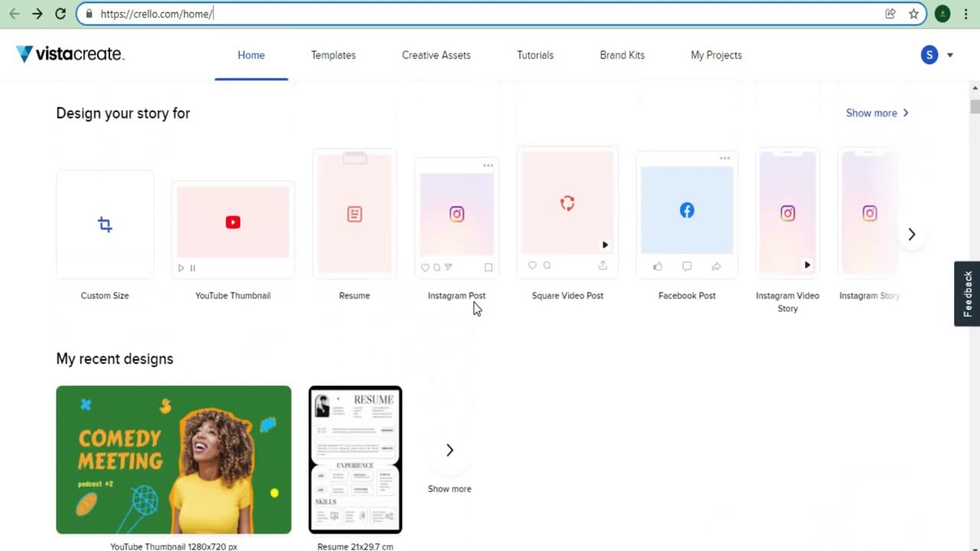Click the browser forward arrow
The width and height of the screenshot is (980, 551).
[37, 14]
